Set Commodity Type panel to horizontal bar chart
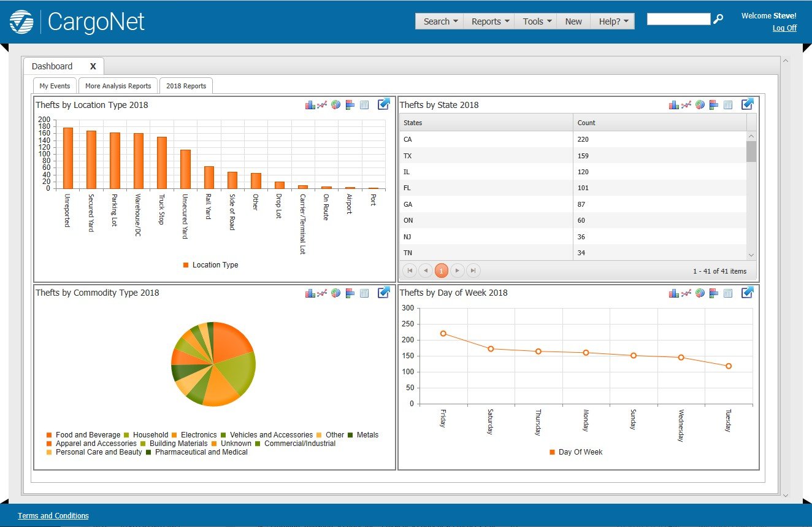This screenshot has width=812, height=527. pyautogui.click(x=351, y=293)
